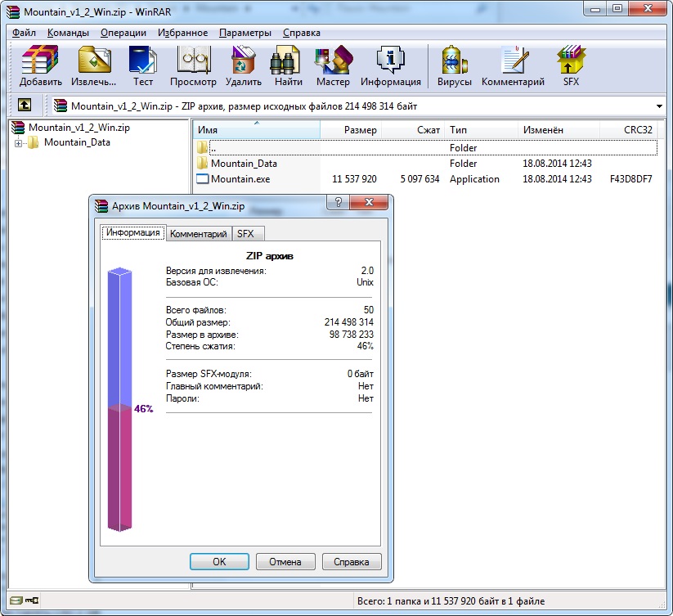The width and height of the screenshot is (673, 616).
Task: Click the Application type cell
Action: pos(474,179)
